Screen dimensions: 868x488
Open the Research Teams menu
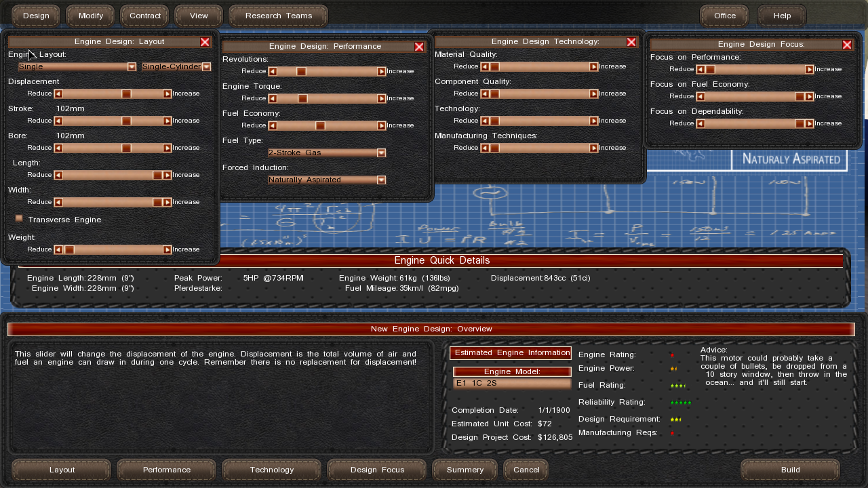click(x=278, y=16)
